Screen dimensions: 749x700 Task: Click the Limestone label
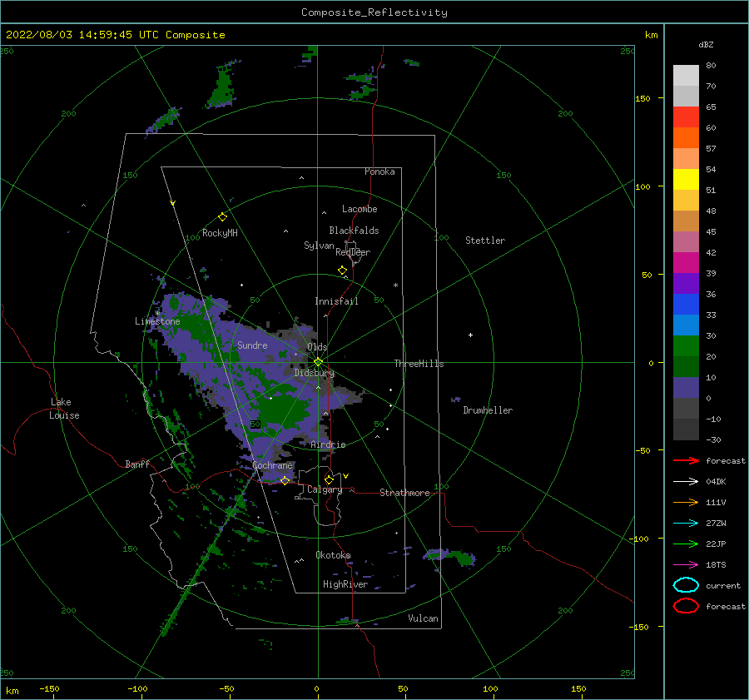click(x=157, y=321)
